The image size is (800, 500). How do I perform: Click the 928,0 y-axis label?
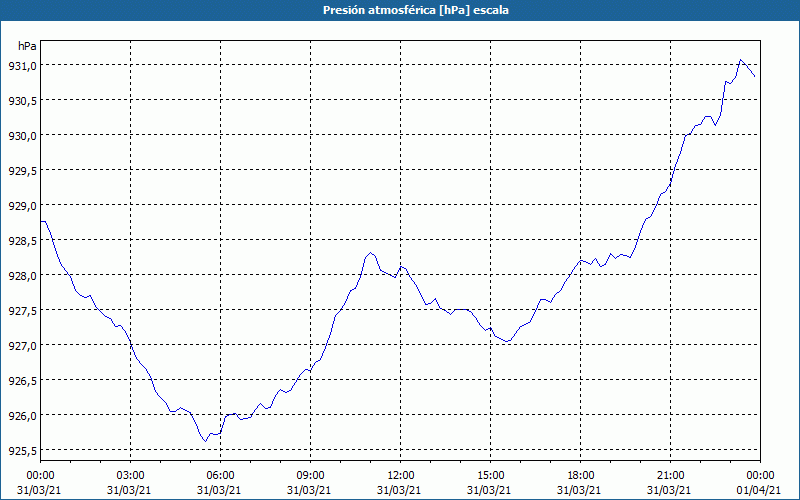pos(22,276)
